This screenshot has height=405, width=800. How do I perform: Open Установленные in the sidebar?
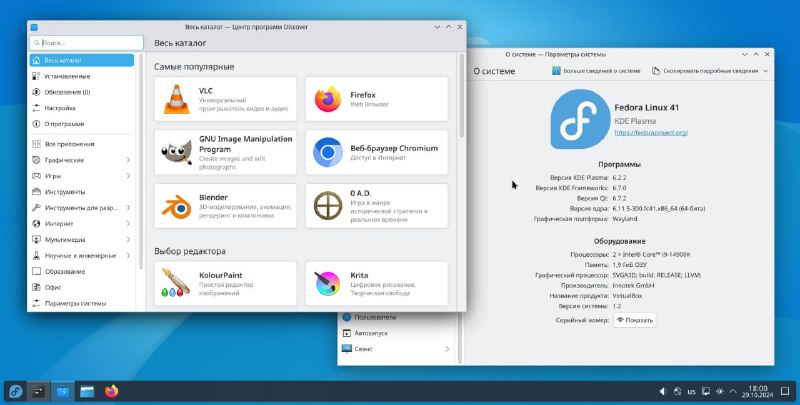pos(82,76)
